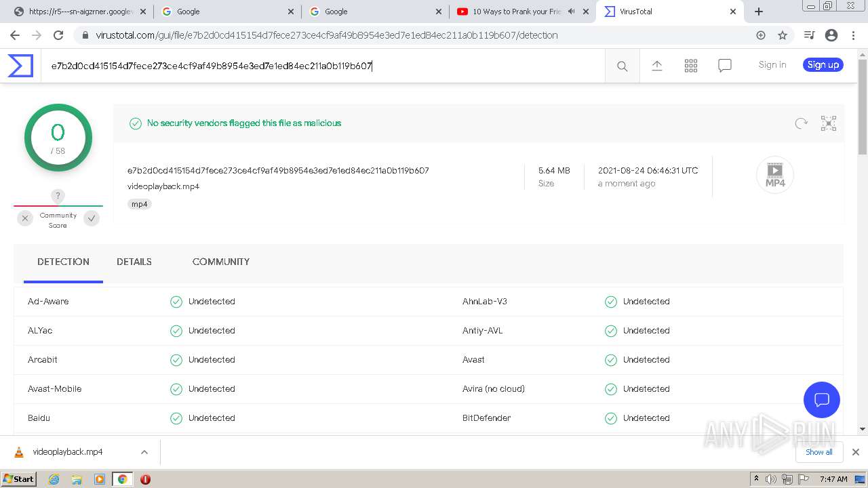Click the community score question mark
Screen dimensions: 868x488
tap(58, 197)
